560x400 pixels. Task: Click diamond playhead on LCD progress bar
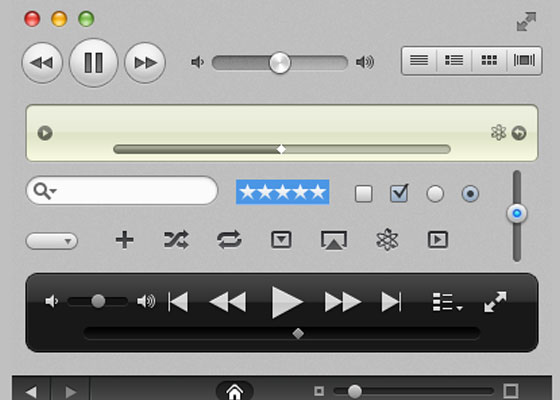coord(281,149)
